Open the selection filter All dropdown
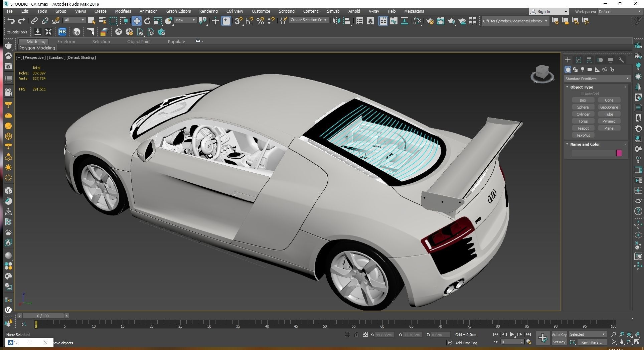Screen dimensions: 644x350 point(74,20)
